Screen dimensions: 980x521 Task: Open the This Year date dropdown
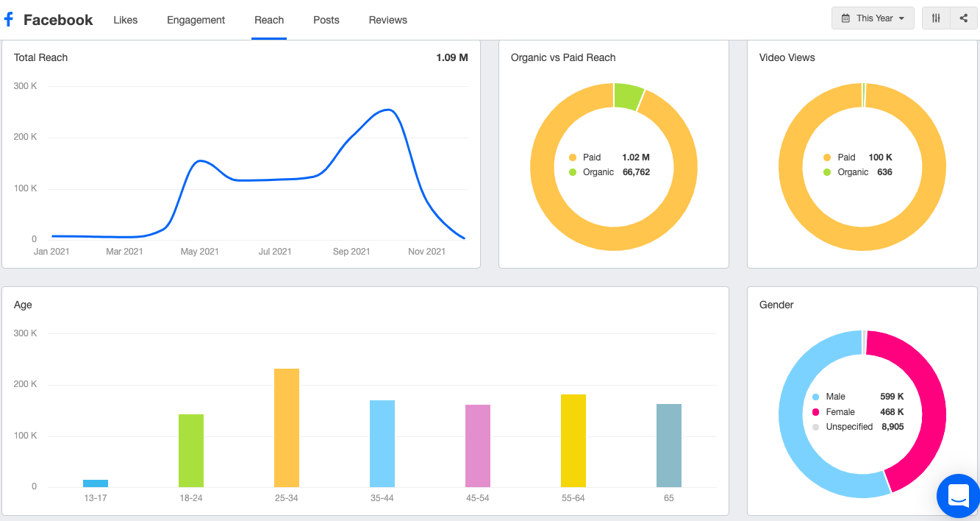click(873, 18)
